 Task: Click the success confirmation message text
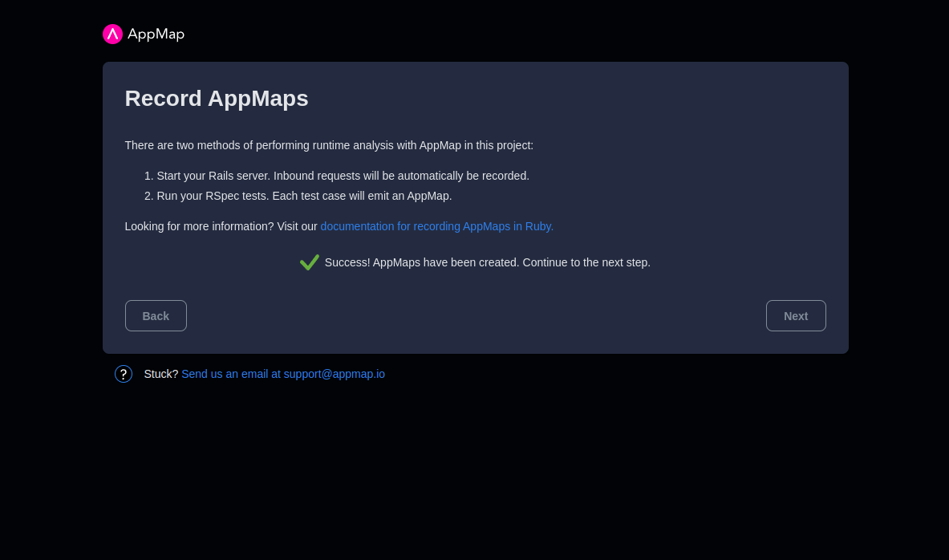(487, 262)
